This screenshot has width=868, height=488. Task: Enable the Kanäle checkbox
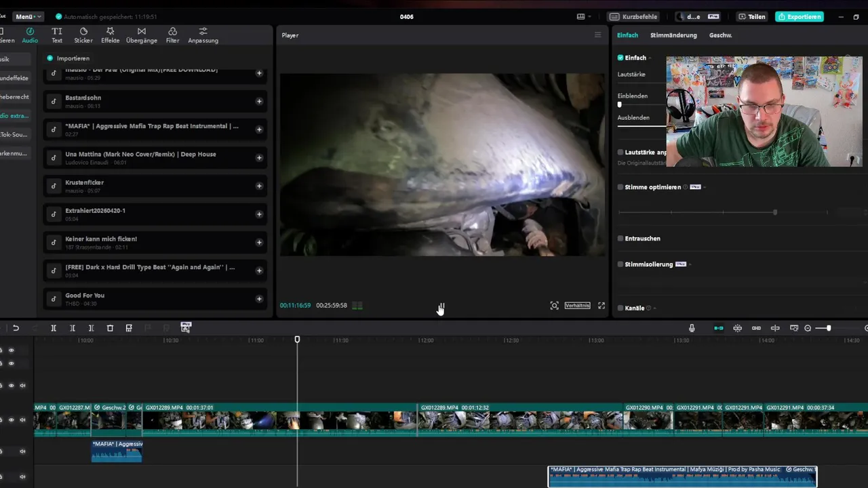coord(620,308)
